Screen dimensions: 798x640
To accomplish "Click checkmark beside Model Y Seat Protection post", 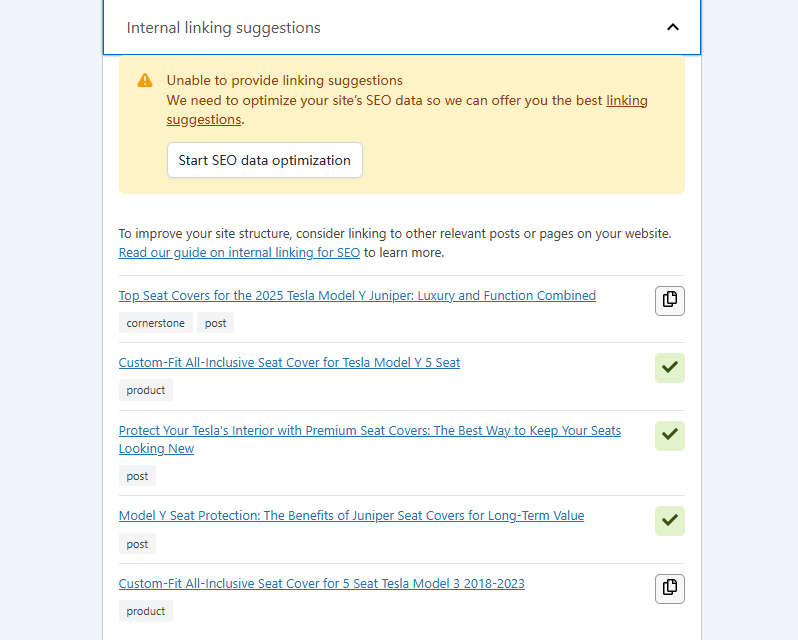I will (x=669, y=520).
